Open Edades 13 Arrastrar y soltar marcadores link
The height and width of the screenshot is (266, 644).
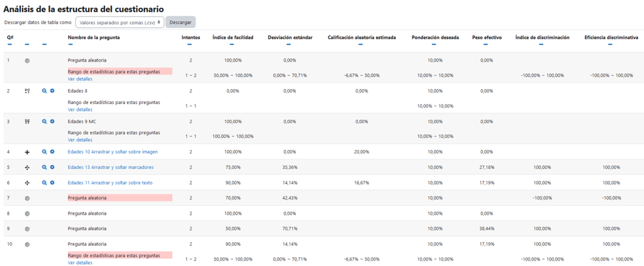[x=111, y=167]
